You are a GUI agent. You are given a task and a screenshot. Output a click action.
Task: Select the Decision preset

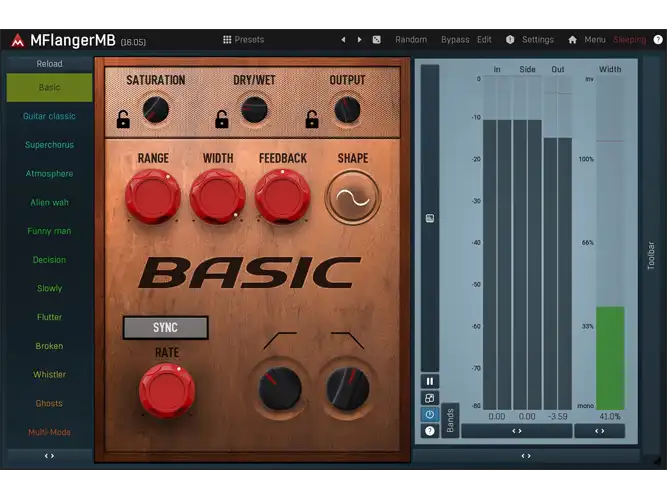(49, 260)
